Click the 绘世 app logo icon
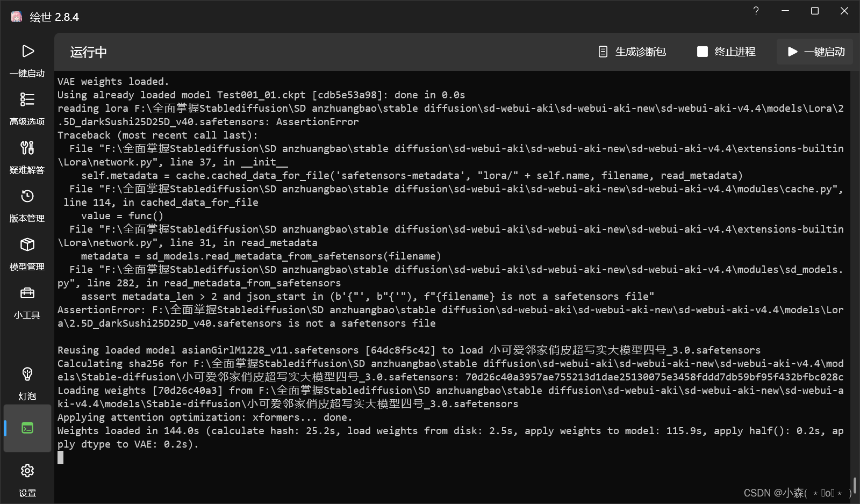 coord(17,17)
